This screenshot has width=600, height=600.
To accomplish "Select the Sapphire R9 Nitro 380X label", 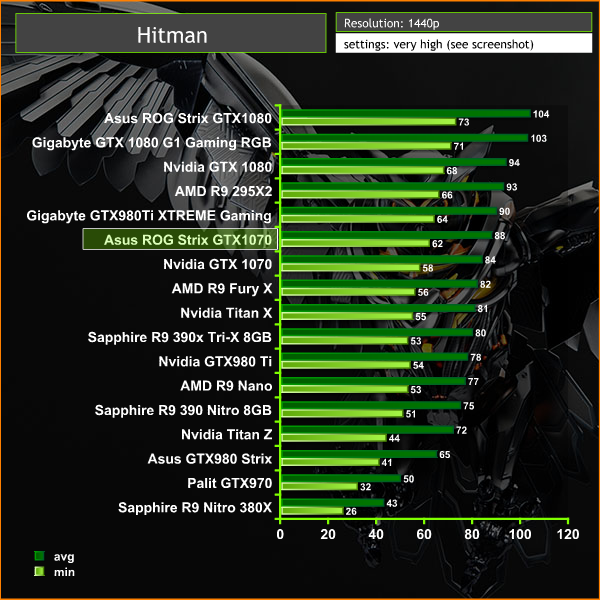I will [195, 507].
